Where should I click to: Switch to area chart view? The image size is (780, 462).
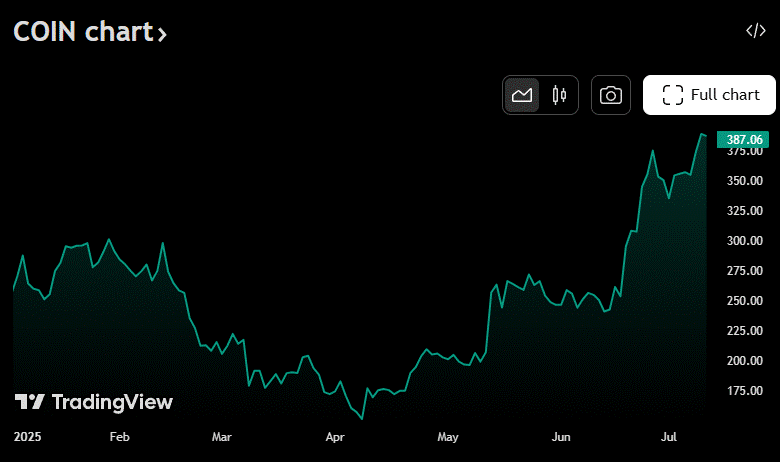(x=522, y=95)
